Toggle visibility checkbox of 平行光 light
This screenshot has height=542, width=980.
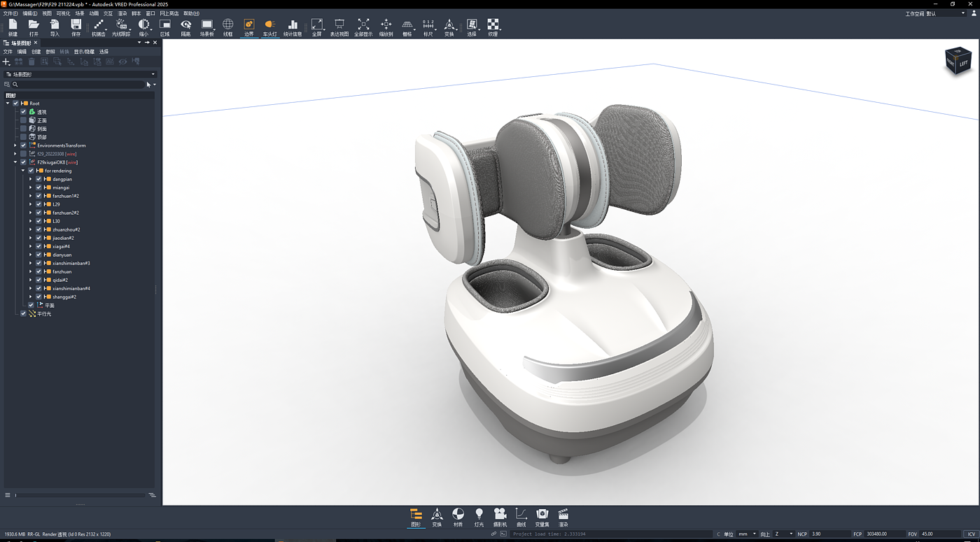click(23, 314)
